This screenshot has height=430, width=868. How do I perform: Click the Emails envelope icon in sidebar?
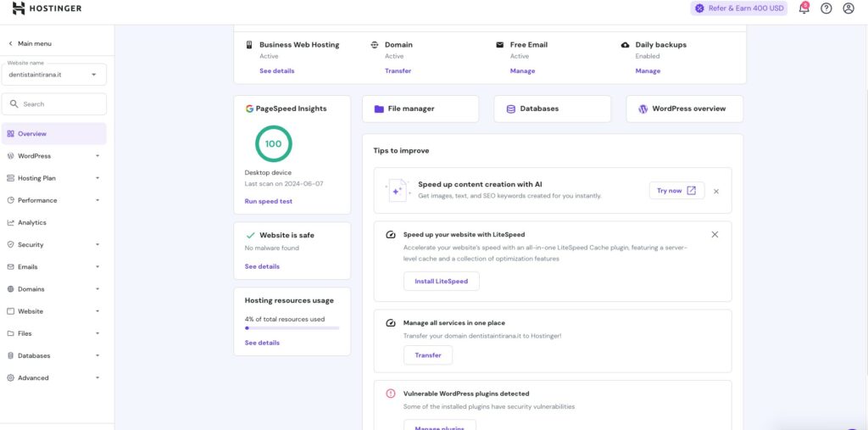click(x=10, y=266)
